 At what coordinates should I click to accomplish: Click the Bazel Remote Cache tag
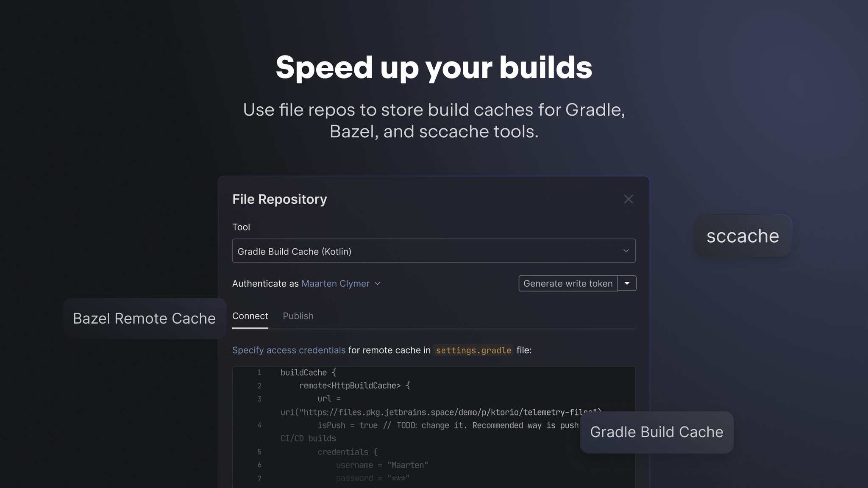coord(145,318)
